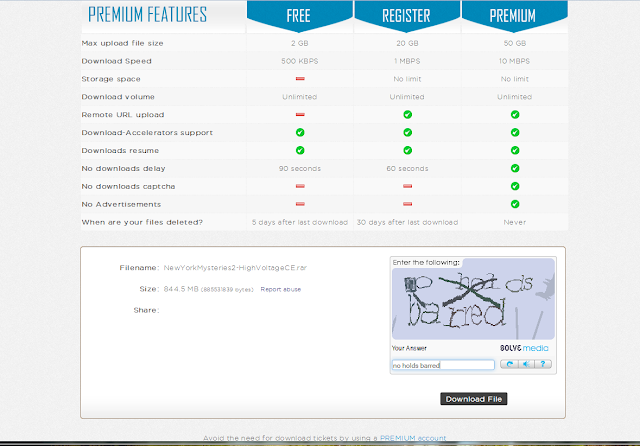The width and height of the screenshot is (640, 446).
Task: Click Free 'Unlimited' download volume cell
Action: (300, 97)
